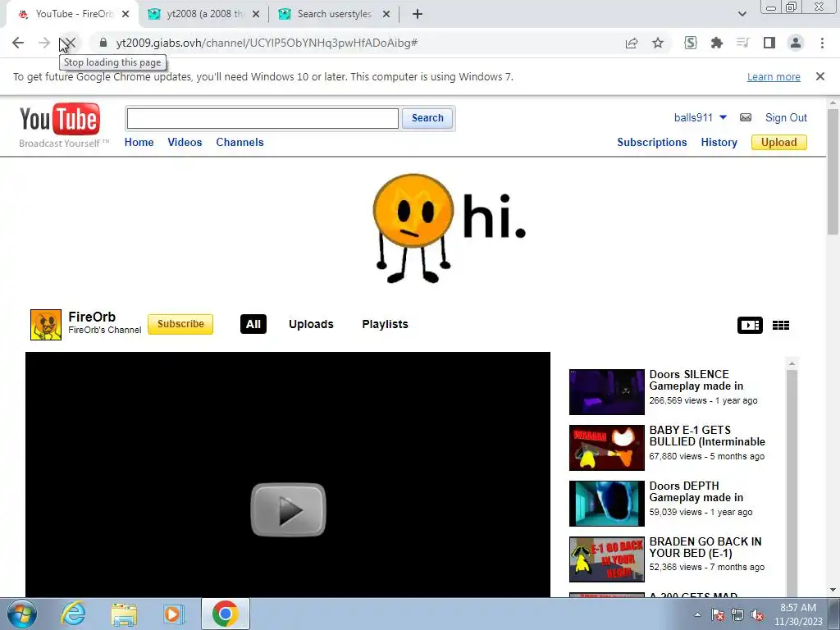This screenshot has width=840, height=630.
Task: Click the muted volume tray icon
Action: click(x=757, y=614)
